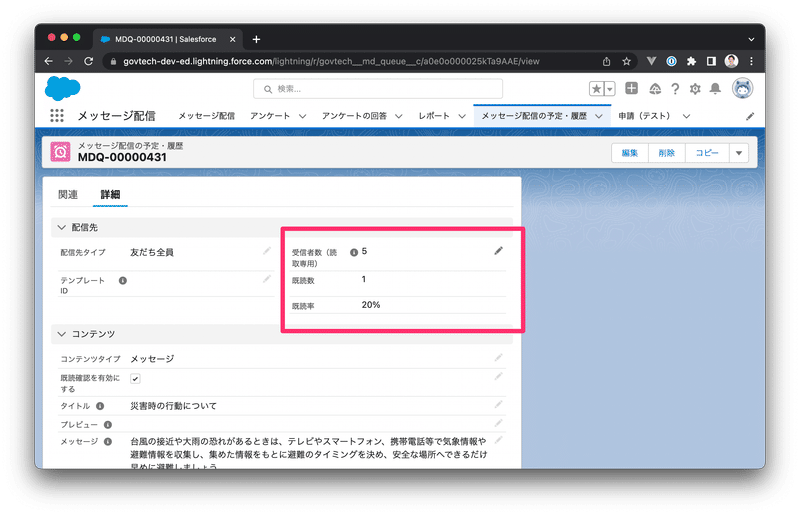Open アンケートの回答 tab dropdown chevron
This screenshot has width=800, height=515.
pyautogui.click(x=398, y=116)
